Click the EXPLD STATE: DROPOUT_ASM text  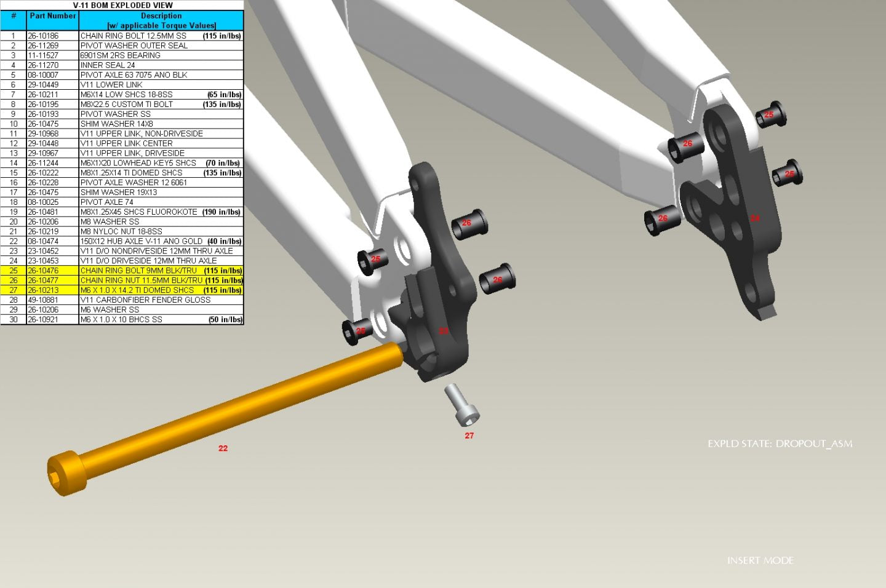[780, 443]
